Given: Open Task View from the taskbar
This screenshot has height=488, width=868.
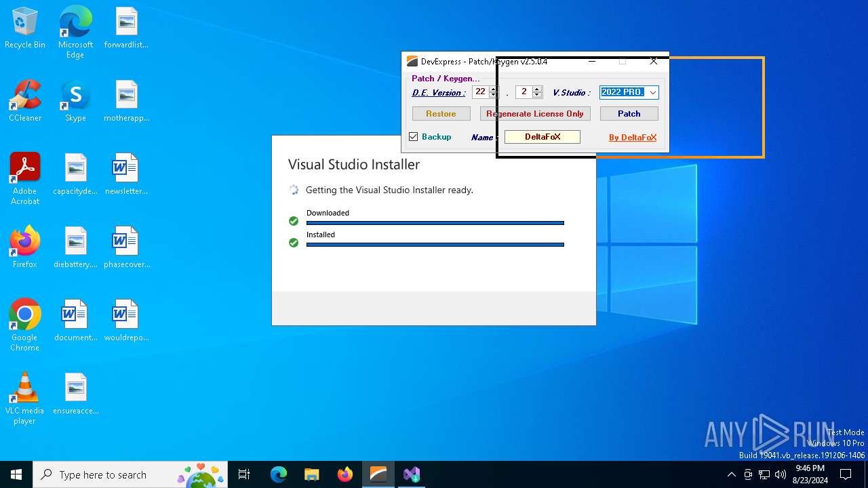Looking at the screenshot, I should pyautogui.click(x=244, y=474).
